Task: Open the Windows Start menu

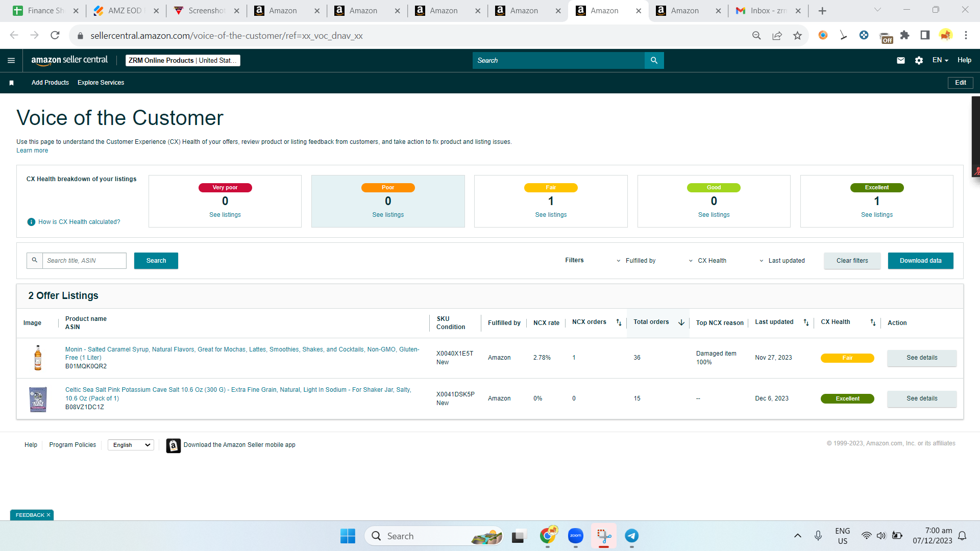Action: 348,536
